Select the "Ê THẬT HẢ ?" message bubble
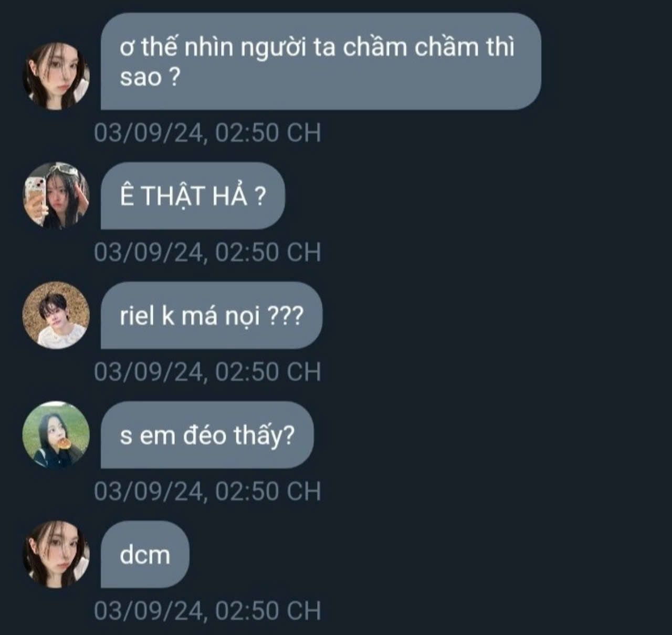This screenshot has height=635, width=672. (x=193, y=195)
